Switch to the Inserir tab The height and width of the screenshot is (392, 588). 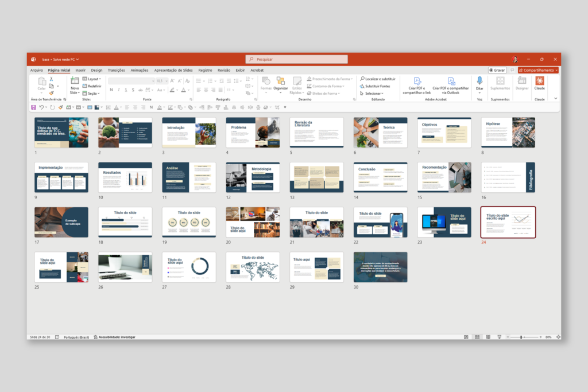pyautogui.click(x=80, y=70)
